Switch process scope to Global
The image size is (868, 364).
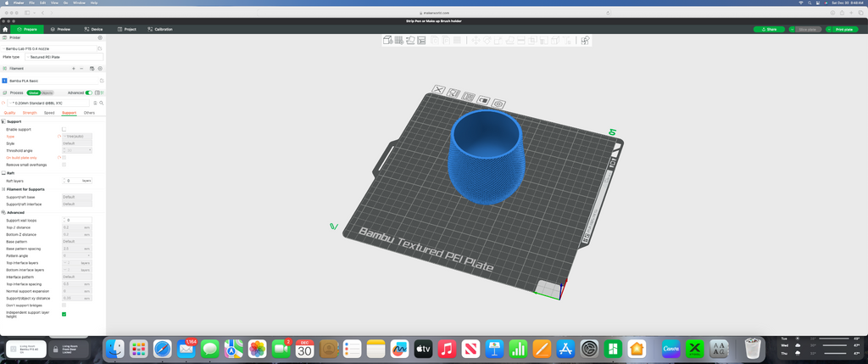click(34, 92)
